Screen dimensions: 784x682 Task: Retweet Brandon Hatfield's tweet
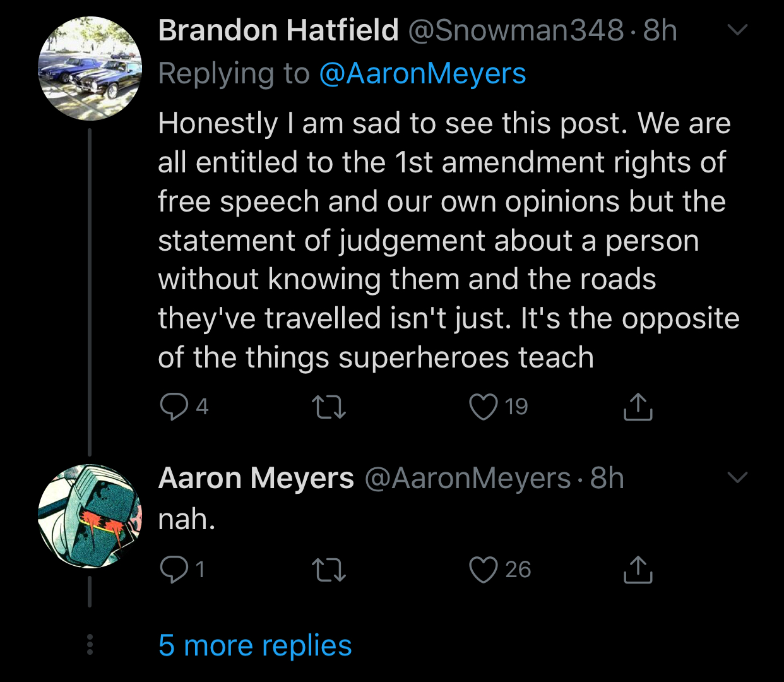[330, 407]
